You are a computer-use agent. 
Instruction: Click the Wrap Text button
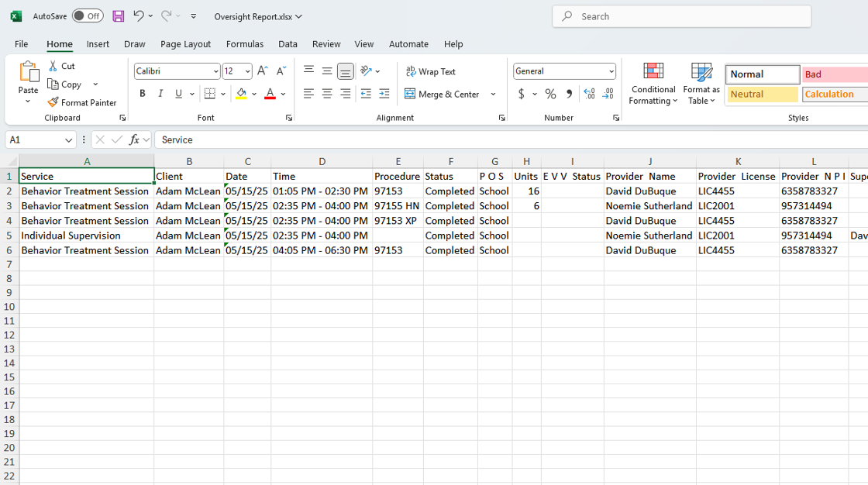point(431,71)
